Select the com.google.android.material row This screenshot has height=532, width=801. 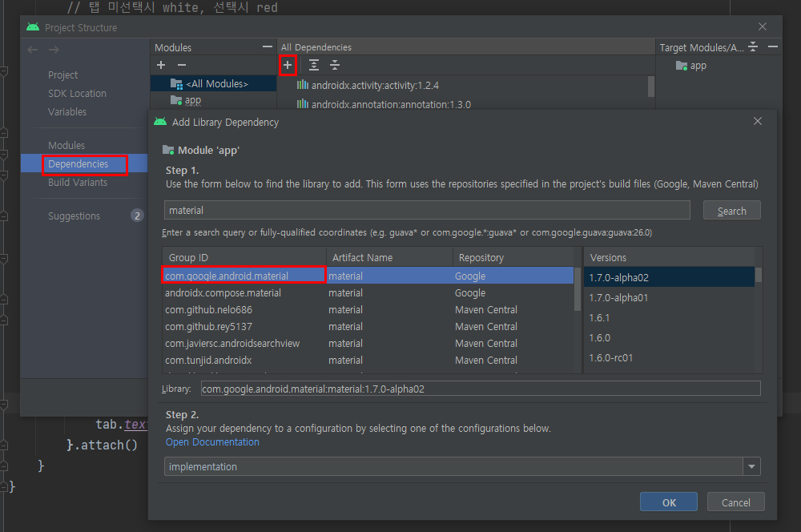pyautogui.click(x=368, y=276)
